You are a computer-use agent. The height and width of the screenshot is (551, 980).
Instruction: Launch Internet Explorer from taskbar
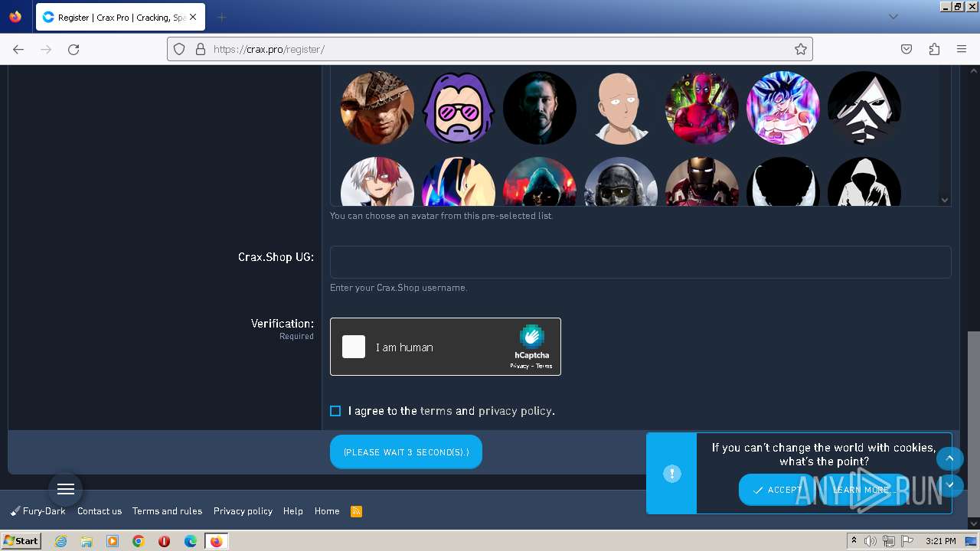tap(60, 541)
